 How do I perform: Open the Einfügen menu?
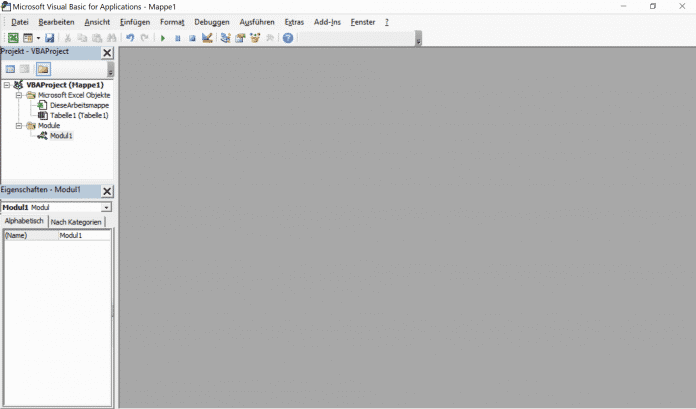click(x=135, y=21)
